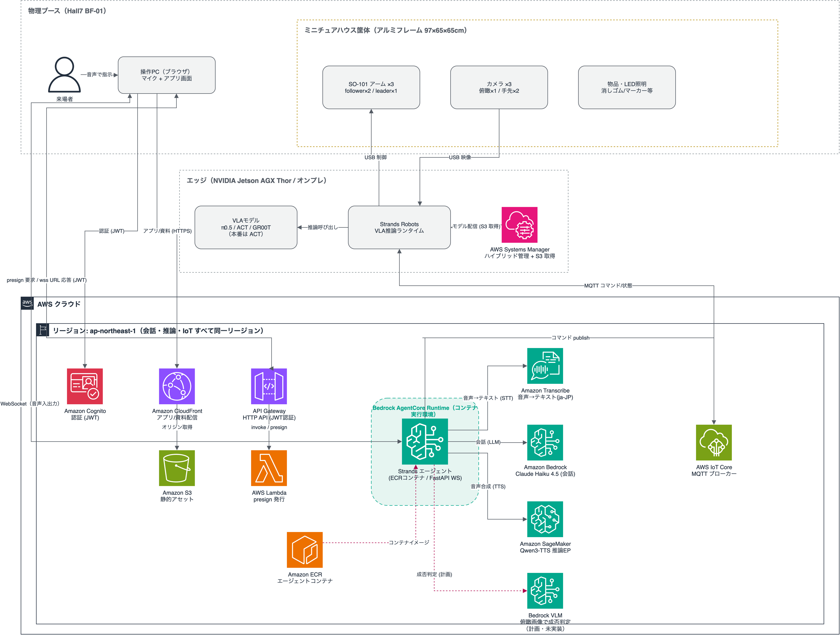Select the Amazon ECR container icon

click(305, 550)
